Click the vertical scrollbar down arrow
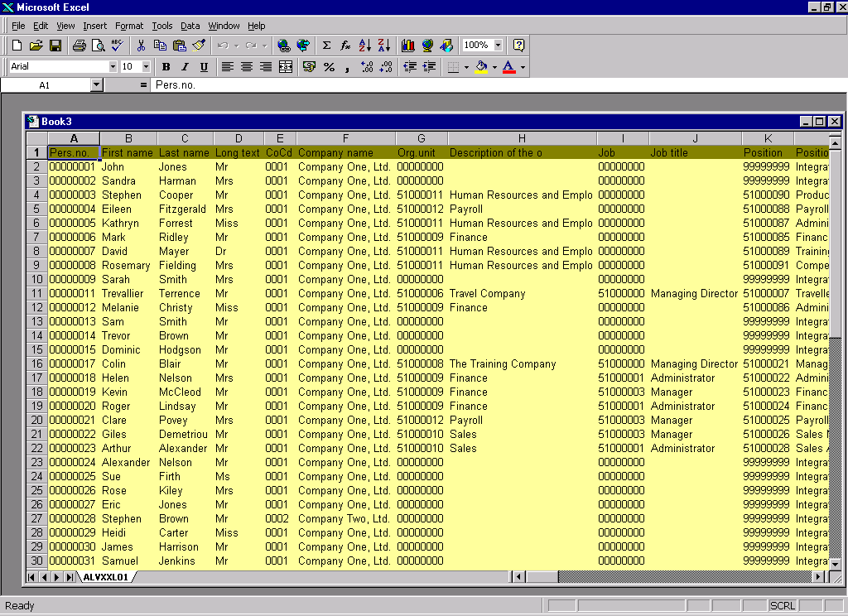This screenshot has width=848, height=616. pos(835,564)
